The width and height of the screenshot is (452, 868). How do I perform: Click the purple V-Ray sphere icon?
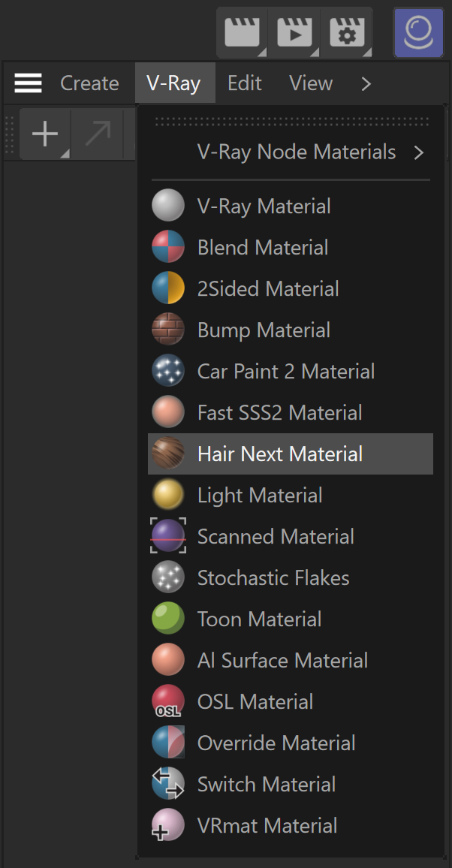(419, 32)
